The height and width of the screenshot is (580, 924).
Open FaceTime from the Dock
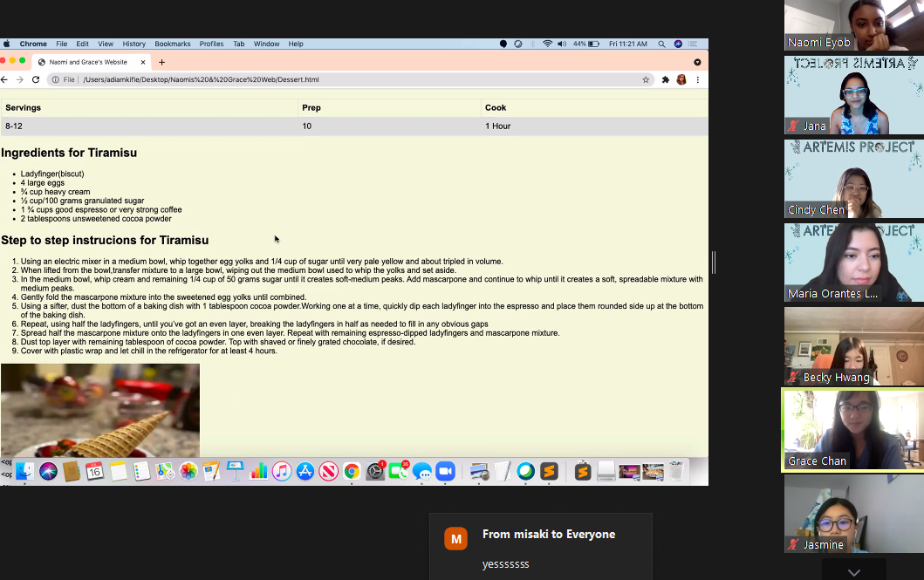(x=399, y=471)
